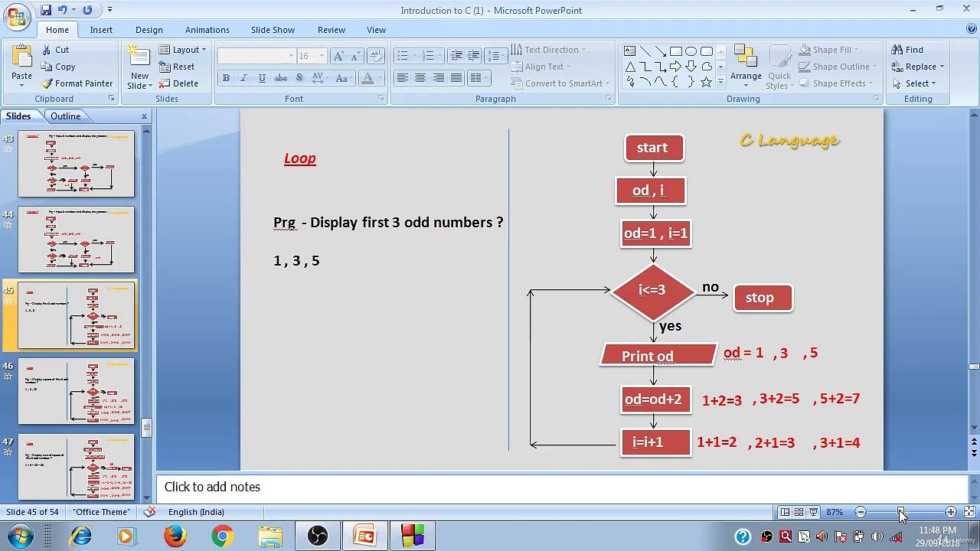Open the Font dialog launcher
Viewport: 980px width, 551px height.
(381, 99)
